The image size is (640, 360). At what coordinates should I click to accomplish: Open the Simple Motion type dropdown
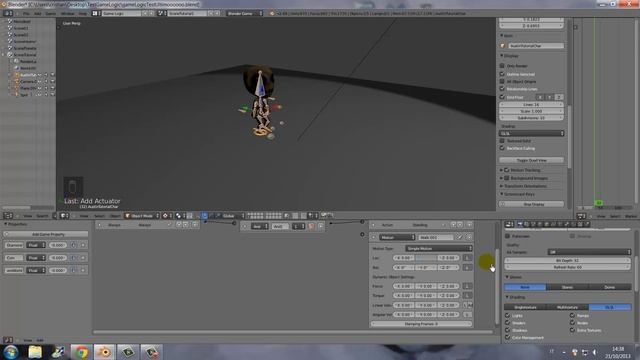[439, 248]
